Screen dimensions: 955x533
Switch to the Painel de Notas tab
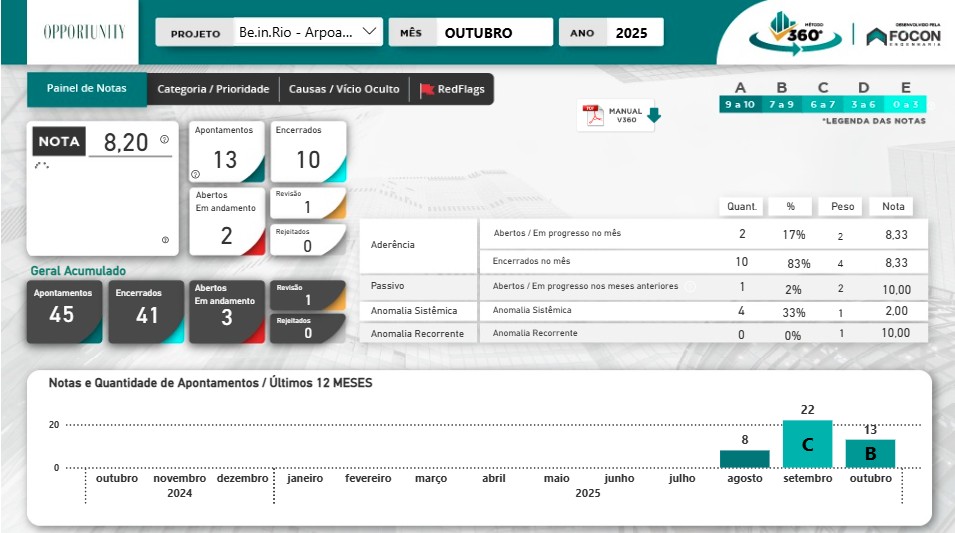click(87, 88)
